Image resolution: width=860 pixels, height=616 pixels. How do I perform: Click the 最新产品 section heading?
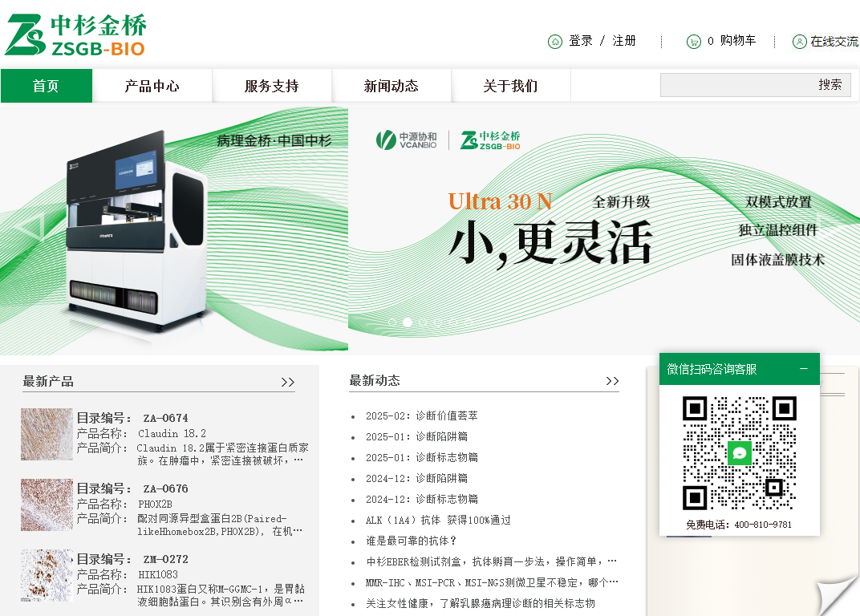pos(48,382)
